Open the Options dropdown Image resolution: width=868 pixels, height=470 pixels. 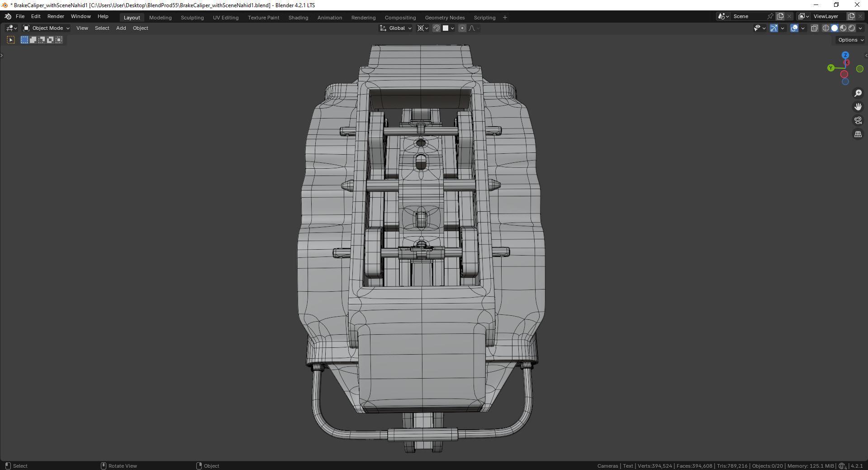[x=851, y=40]
